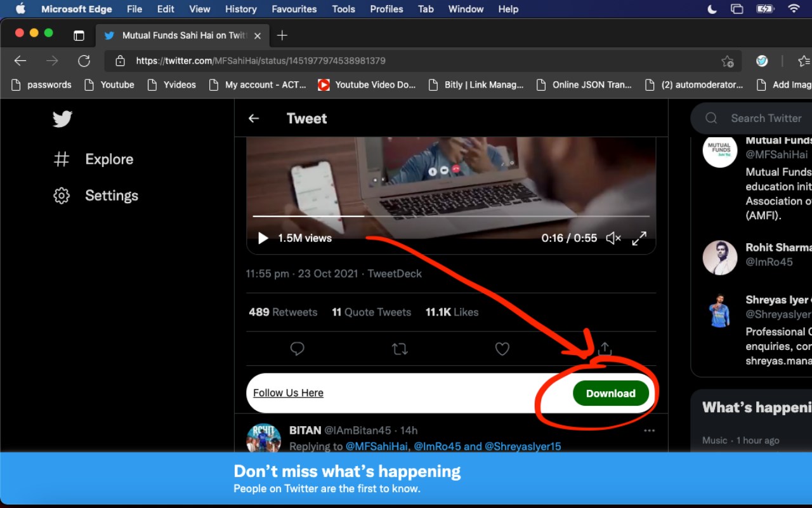Open the Edit menu
This screenshot has width=812, height=508.
166,9
